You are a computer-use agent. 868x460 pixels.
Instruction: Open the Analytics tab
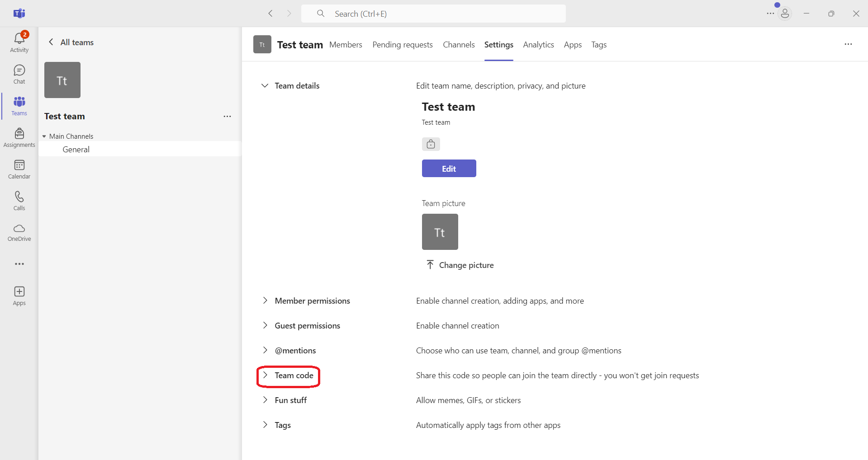click(x=538, y=45)
